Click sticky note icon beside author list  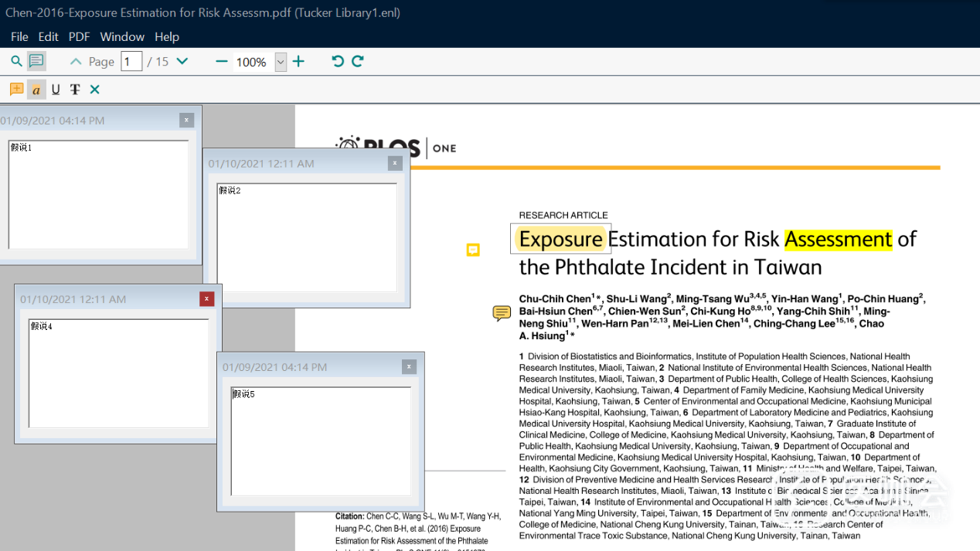click(502, 313)
